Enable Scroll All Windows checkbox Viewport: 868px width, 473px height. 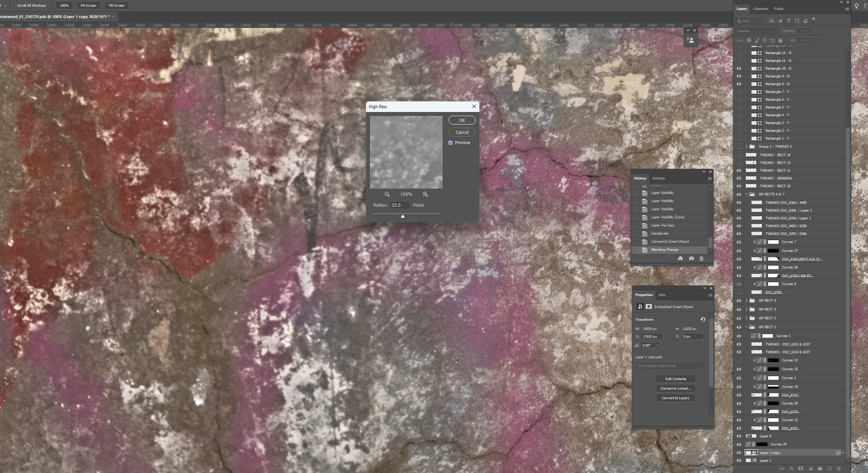tap(14, 5)
